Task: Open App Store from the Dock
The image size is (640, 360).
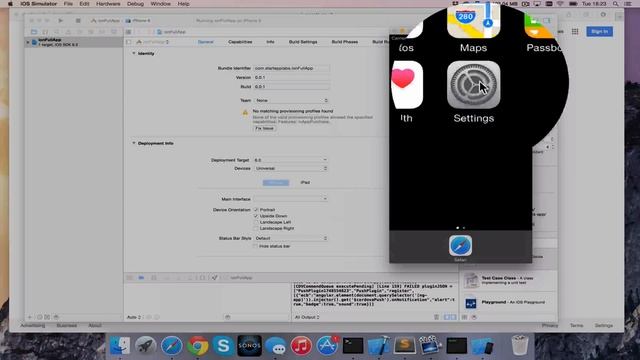Action: pyautogui.click(x=327, y=346)
